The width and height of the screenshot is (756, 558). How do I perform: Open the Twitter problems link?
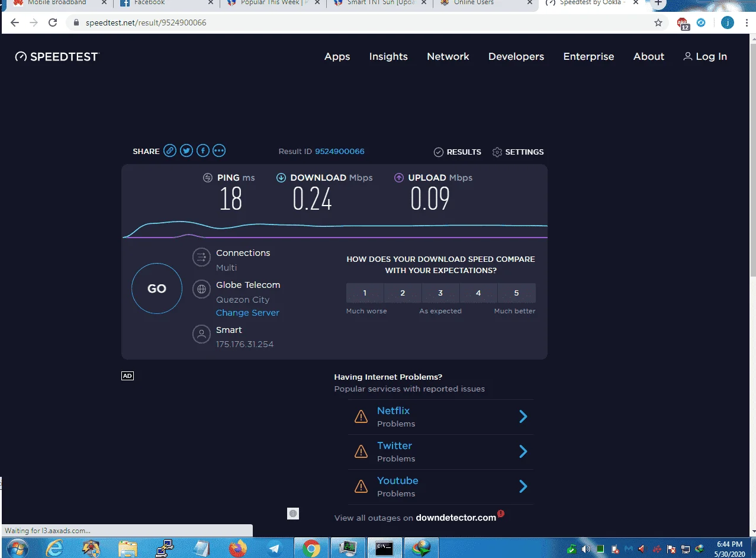point(394,445)
